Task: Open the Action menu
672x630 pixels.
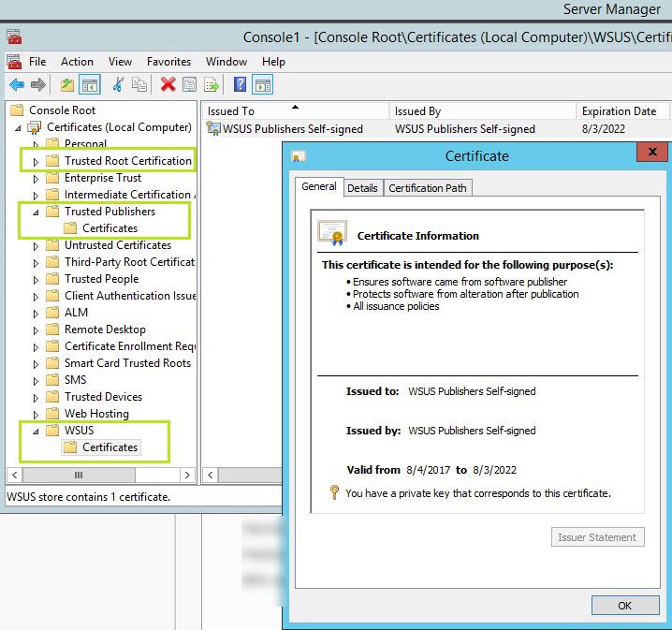Action: click(x=77, y=62)
